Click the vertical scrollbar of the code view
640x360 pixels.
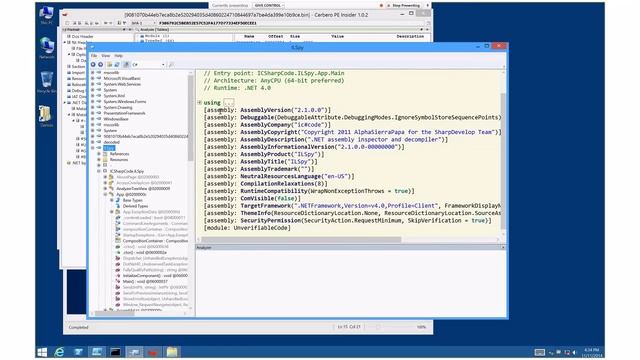[x=503, y=161]
